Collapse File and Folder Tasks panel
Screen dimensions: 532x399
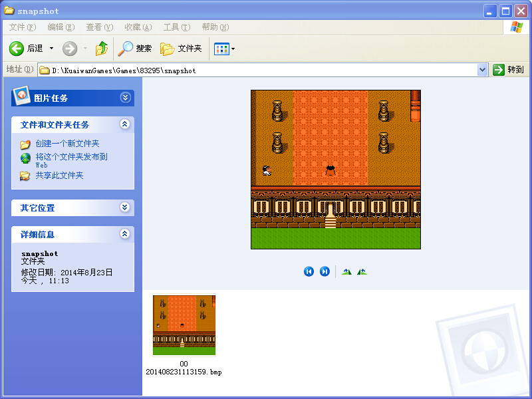pos(125,124)
